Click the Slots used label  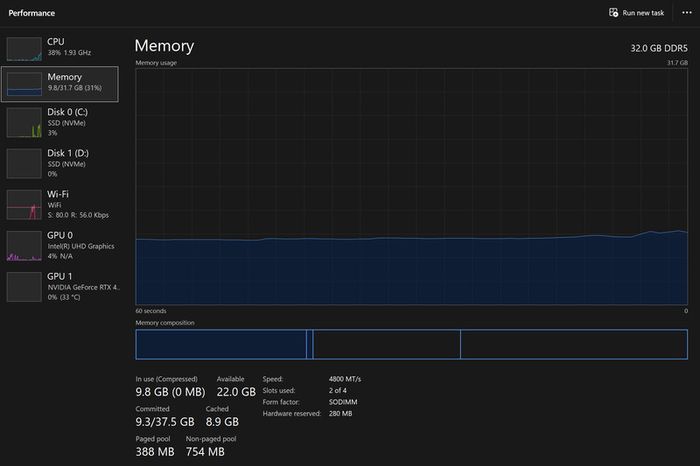pyautogui.click(x=279, y=391)
